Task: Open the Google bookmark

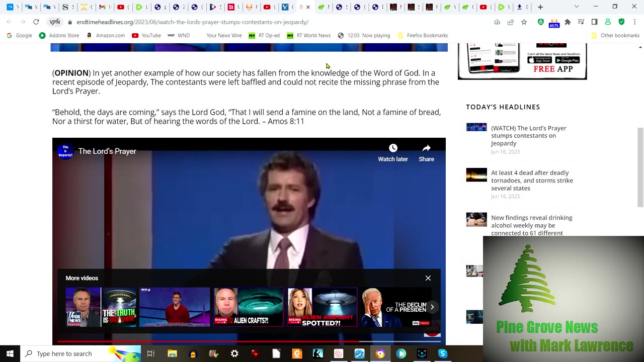Action: (19, 35)
